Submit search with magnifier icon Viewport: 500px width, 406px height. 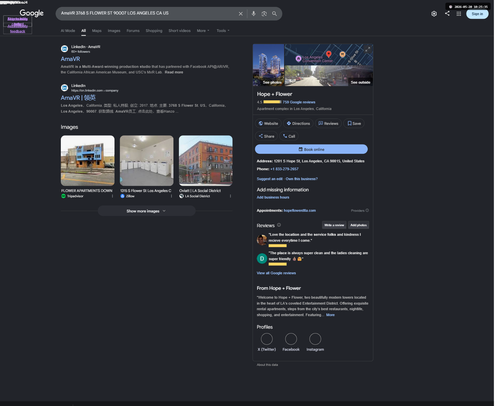click(x=274, y=14)
